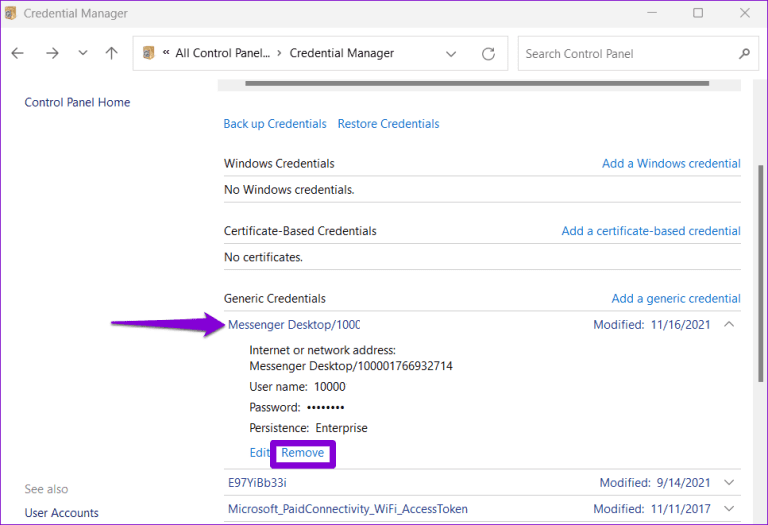Click Modified: 11/11/2017 text
Viewport: 768px width, 525px height.
[x=651, y=509]
